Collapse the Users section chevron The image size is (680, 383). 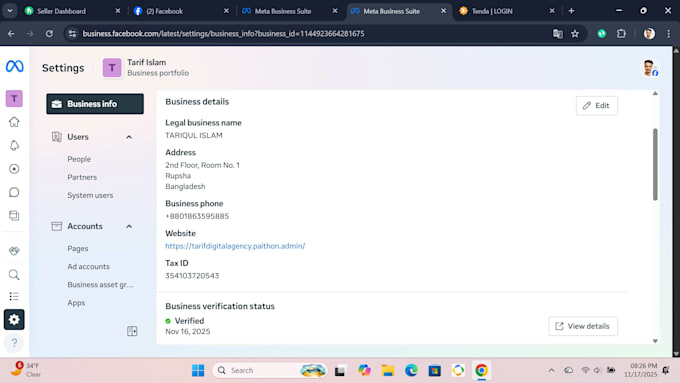pos(129,137)
